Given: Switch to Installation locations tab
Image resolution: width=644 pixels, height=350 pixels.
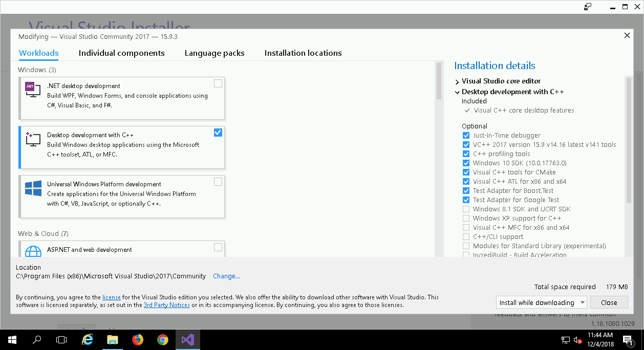Looking at the screenshot, I should click(x=303, y=53).
